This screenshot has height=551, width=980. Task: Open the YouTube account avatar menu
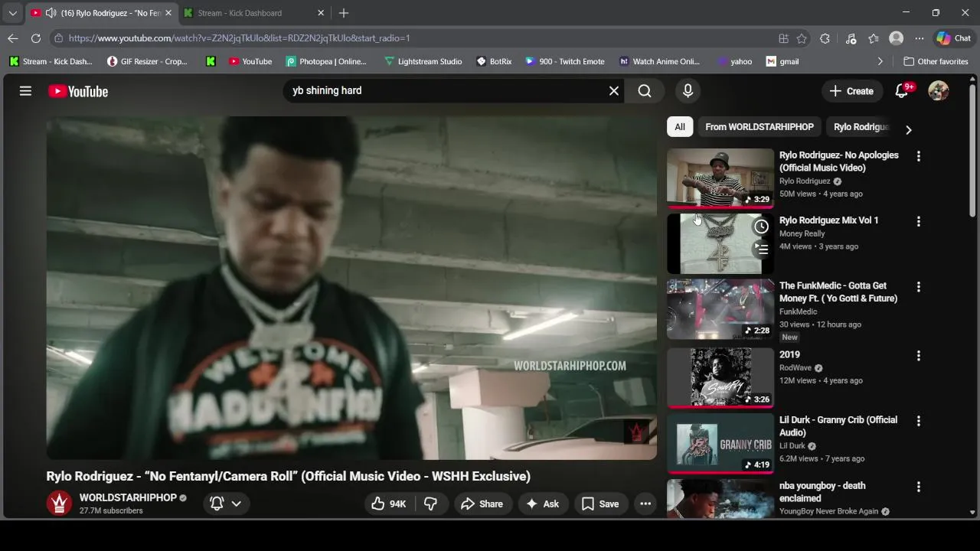(939, 91)
